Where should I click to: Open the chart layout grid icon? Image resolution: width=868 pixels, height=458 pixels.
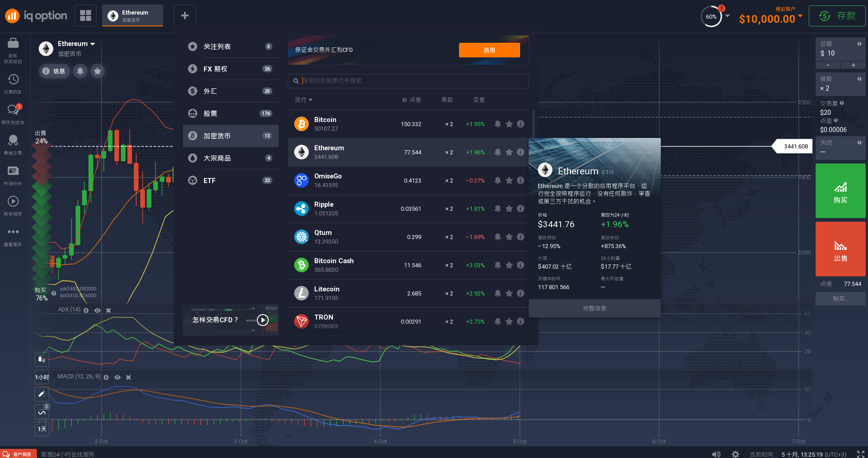click(x=86, y=15)
